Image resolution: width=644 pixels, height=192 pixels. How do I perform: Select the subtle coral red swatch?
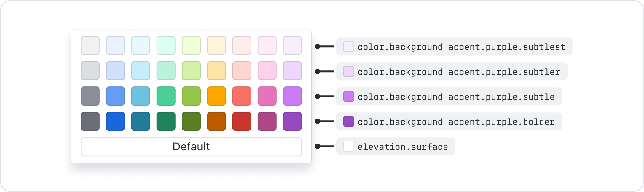tap(242, 96)
